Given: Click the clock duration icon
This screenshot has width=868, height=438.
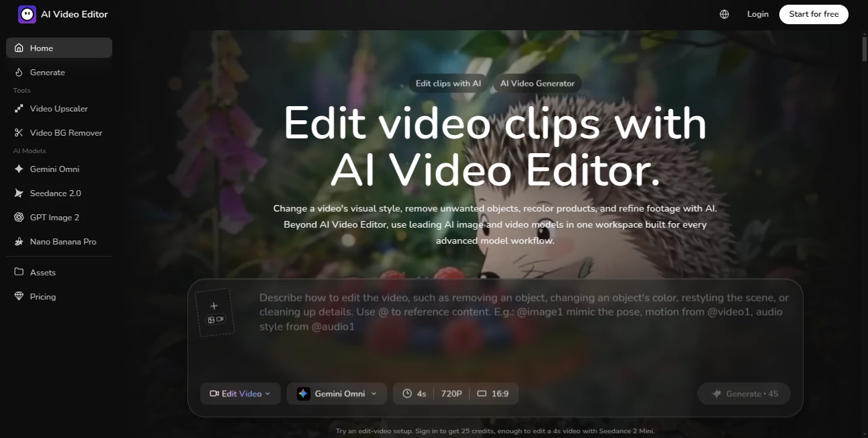Looking at the screenshot, I should 407,394.
